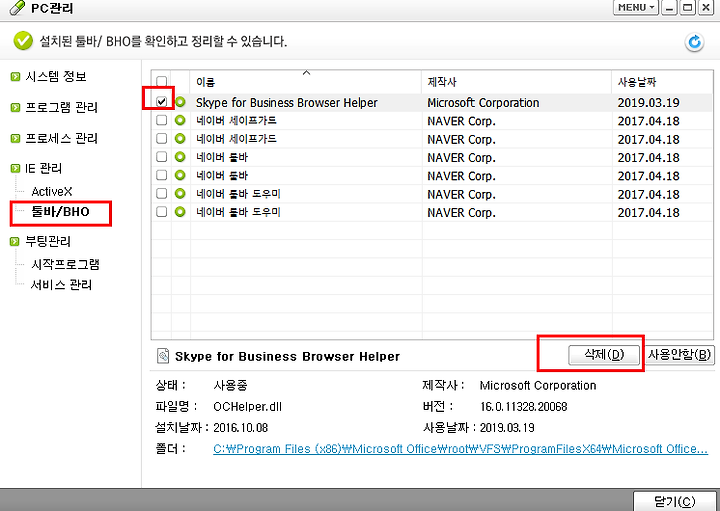Screen dimensions: 720x511
Task: Collapse the 부팅관리 section arrow icon
Action: coord(15,241)
